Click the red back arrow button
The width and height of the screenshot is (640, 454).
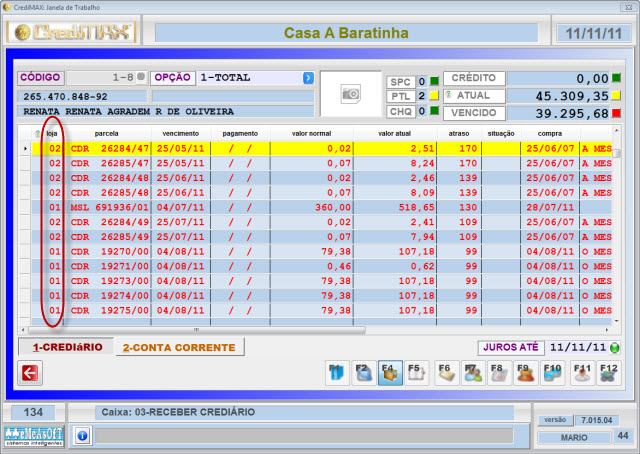coord(30,373)
